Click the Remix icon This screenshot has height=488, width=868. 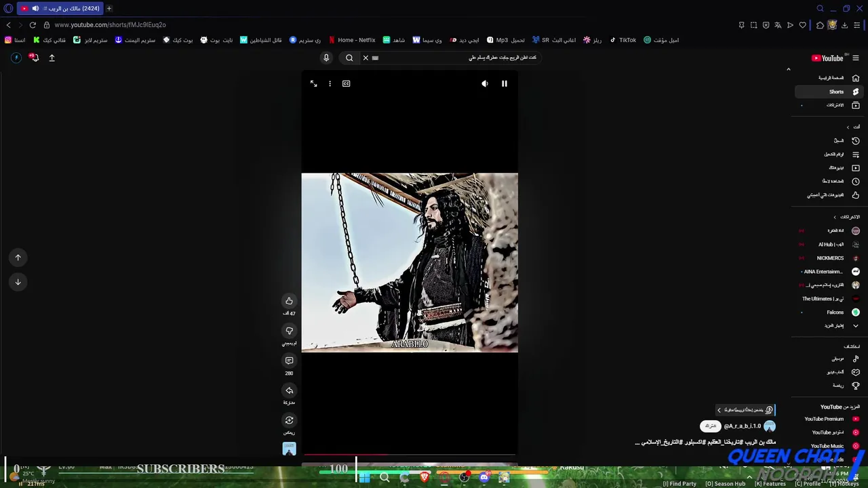pos(289,420)
